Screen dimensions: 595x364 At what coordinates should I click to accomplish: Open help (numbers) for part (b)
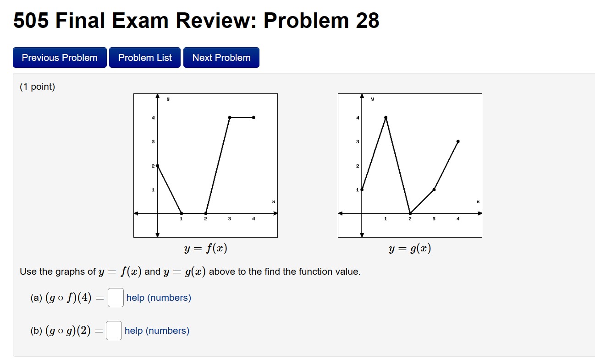(156, 331)
